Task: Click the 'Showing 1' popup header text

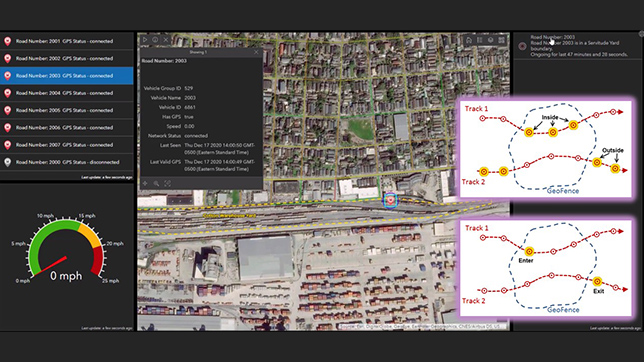Action: click(198, 52)
